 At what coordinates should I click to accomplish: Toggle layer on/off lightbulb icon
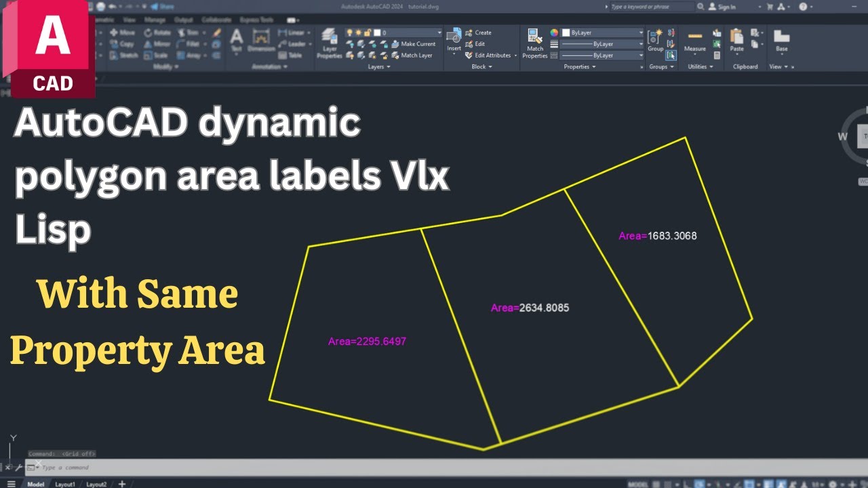349,33
